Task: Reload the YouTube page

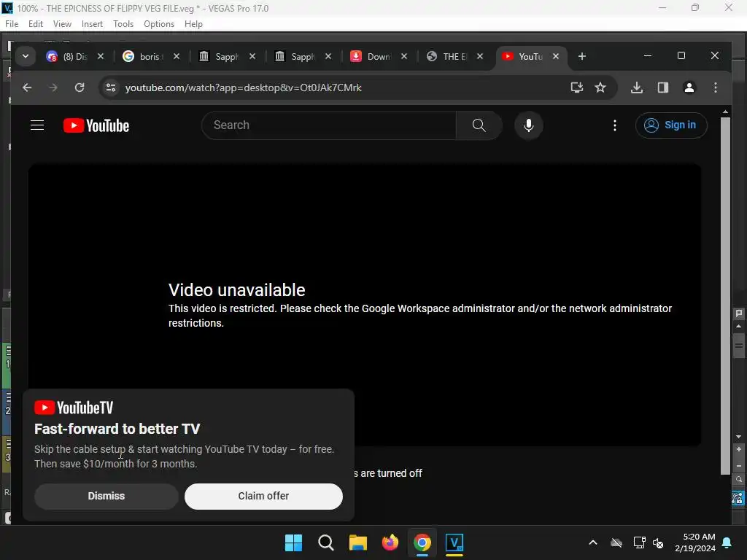Action: [x=80, y=87]
